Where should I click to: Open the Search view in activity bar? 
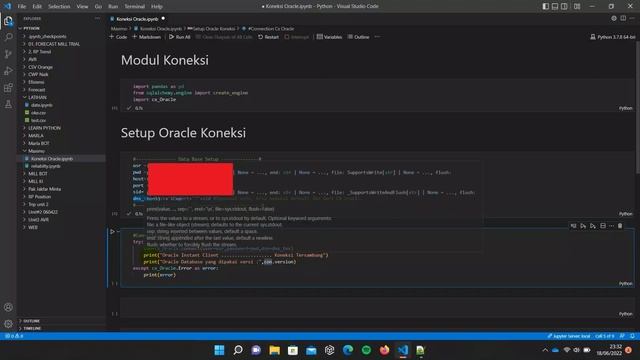pyautogui.click(x=8, y=38)
